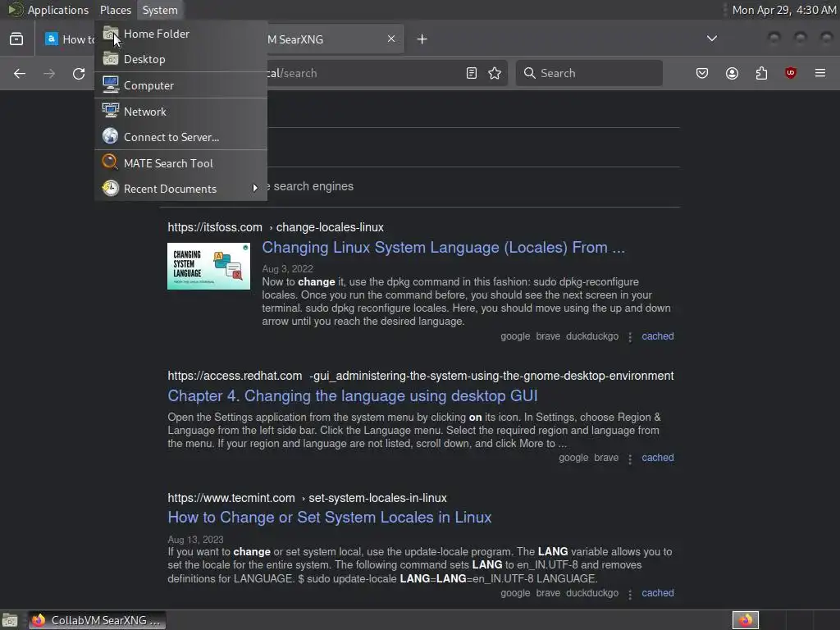Click the Network icon in menu
Viewport: 840px width, 630px height.
point(111,111)
